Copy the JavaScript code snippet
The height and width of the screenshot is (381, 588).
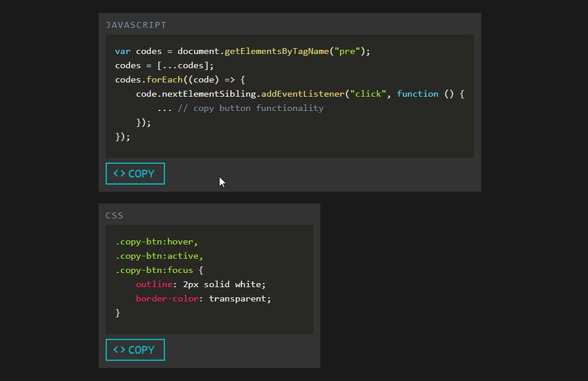(135, 174)
